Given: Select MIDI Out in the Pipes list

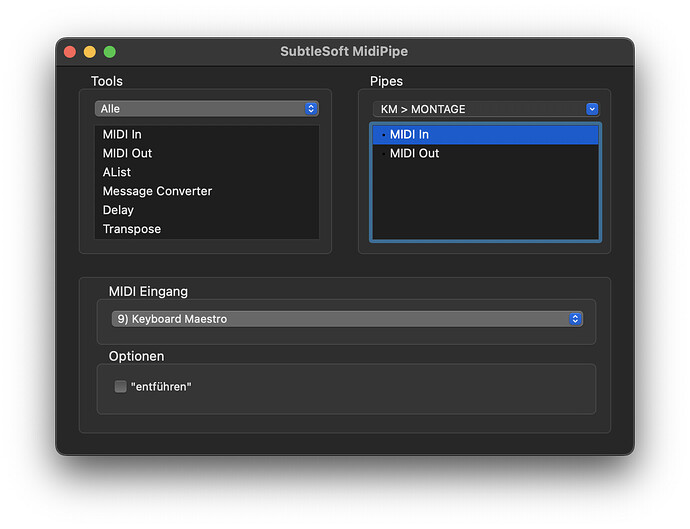Looking at the screenshot, I should (485, 153).
